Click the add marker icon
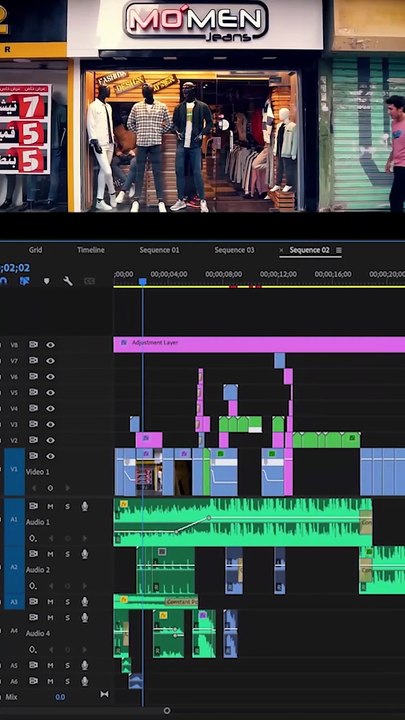405x720 pixels. coord(46,281)
